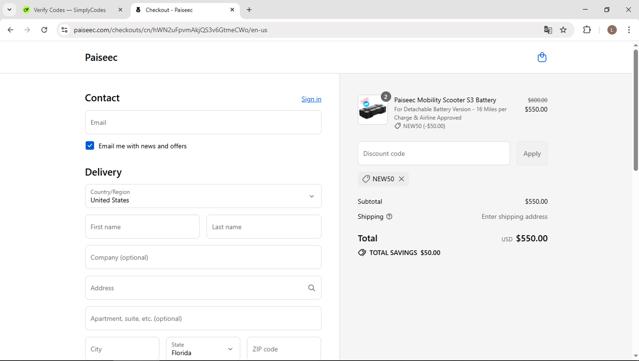The width and height of the screenshot is (639, 361).
Task: Close the Checkout Paiseec tab
Action: (232, 10)
